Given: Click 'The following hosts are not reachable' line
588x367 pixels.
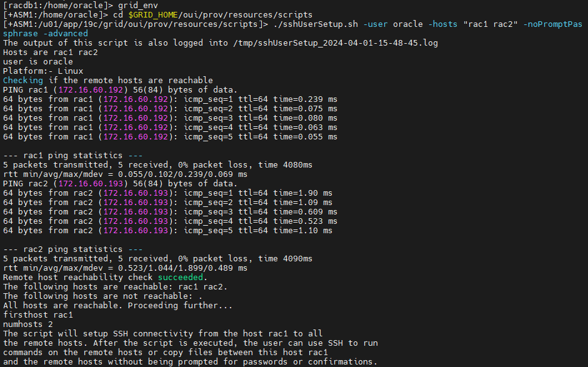Looking at the screenshot, I should pos(102,296).
